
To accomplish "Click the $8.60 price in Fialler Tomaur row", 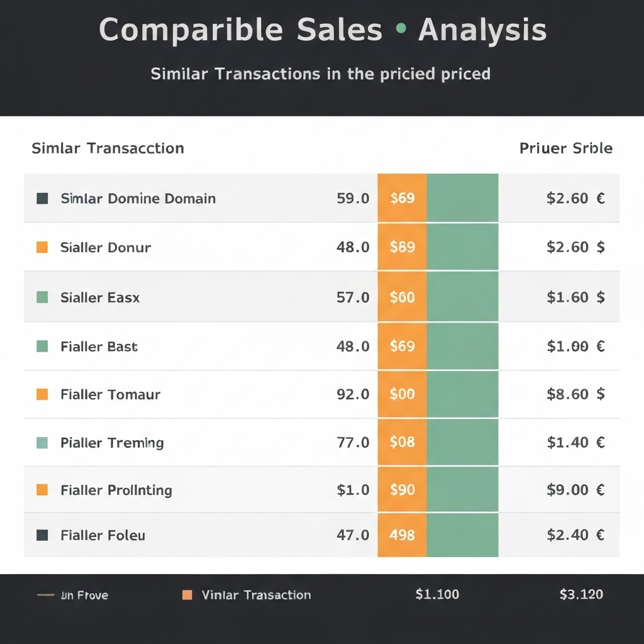I will tap(575, 394).
